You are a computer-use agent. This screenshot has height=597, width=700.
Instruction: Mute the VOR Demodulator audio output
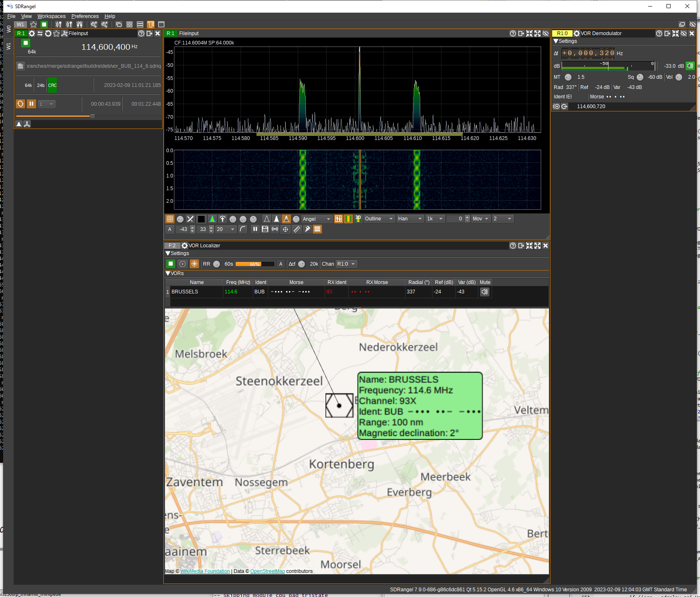point(690,66)
